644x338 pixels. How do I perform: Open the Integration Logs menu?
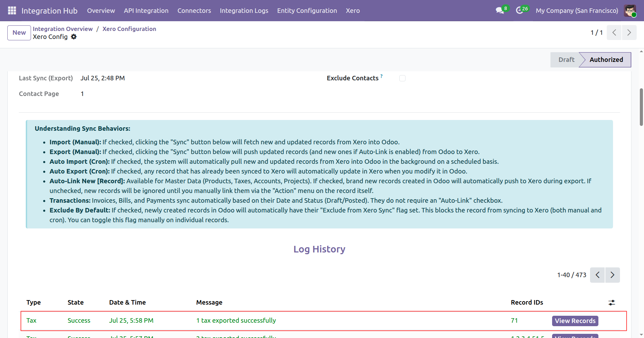coord(244,10)
